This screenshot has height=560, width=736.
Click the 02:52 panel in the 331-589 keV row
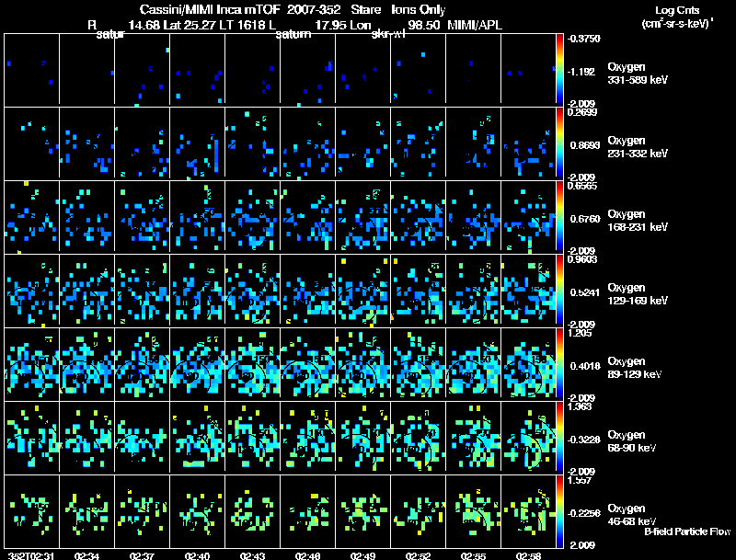[418, 70]
